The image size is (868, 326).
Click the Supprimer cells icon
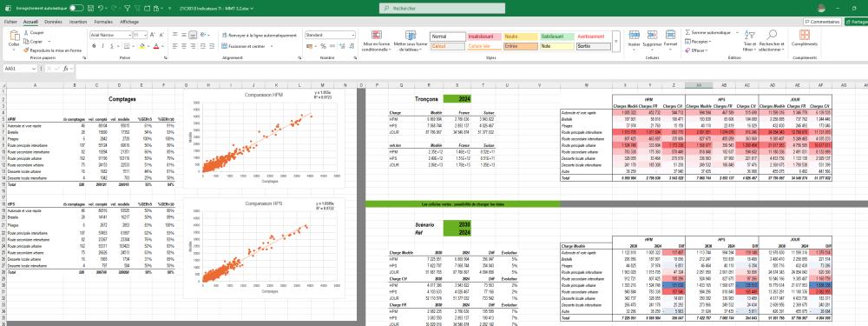652,36
